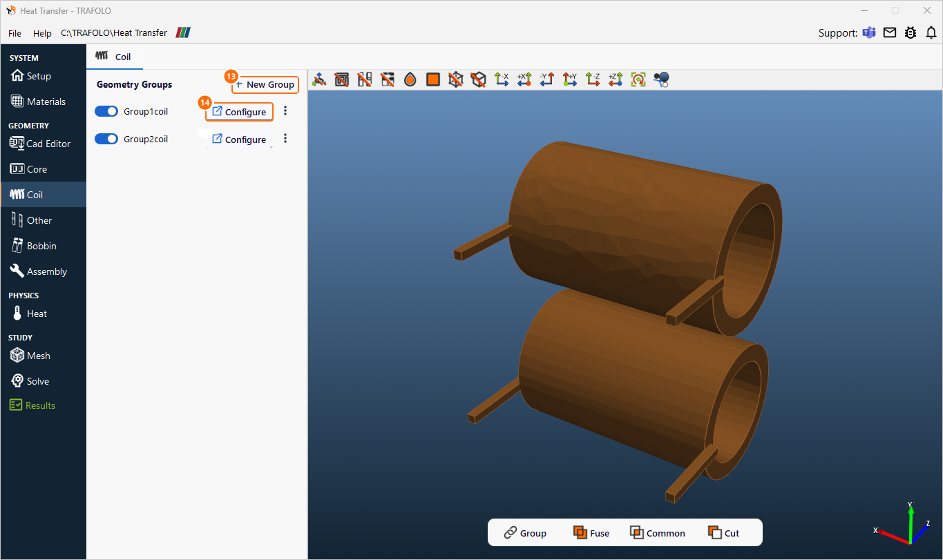This screenshot has width=943, height=560.
Task: Reset camera to fit view
Action: tap(638, 79)
